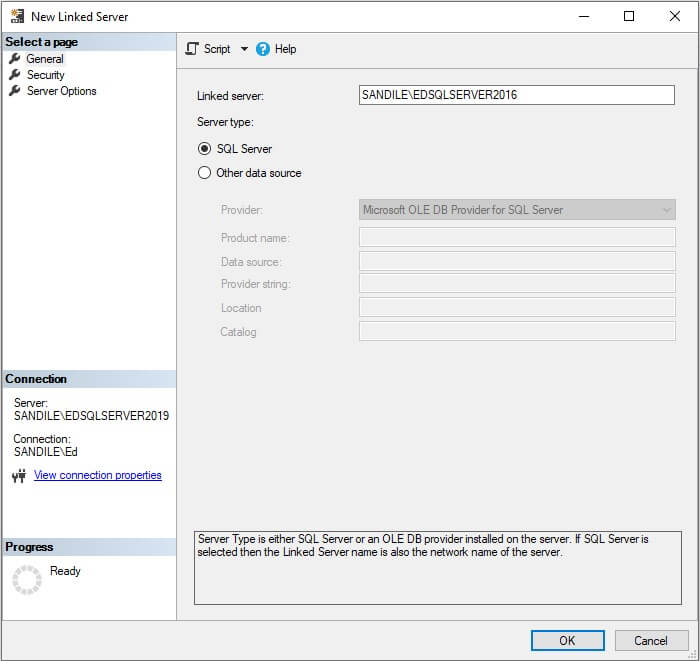Click the wrench icon beside Security
Image resolution: width=700 pixels, height=661 pixels.
15,75
